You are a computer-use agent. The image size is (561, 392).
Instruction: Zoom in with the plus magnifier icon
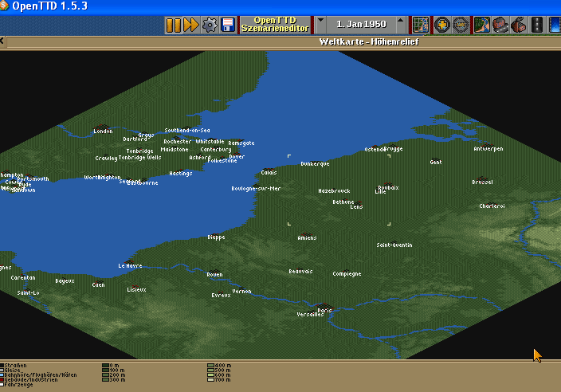[442, 25]
